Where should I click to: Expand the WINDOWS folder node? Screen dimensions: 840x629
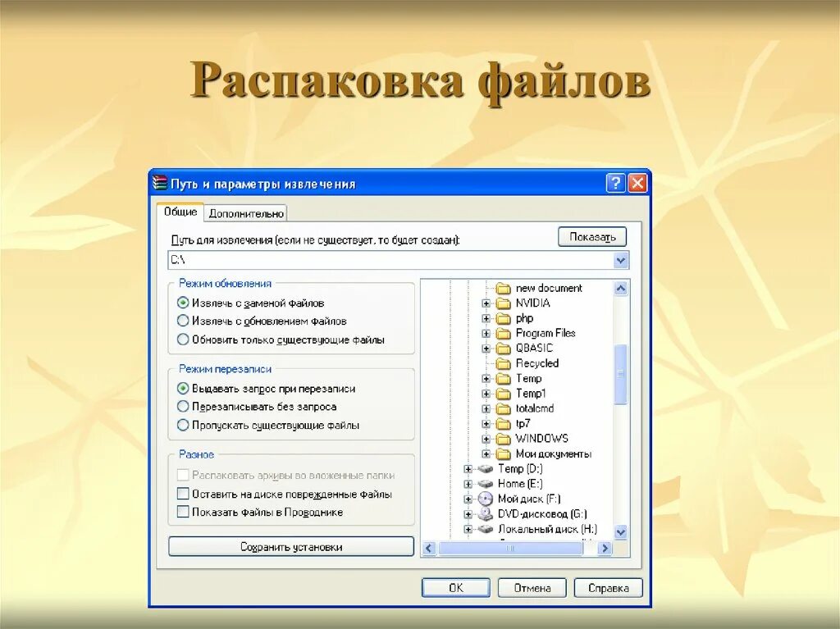click(x=486, y=439)
